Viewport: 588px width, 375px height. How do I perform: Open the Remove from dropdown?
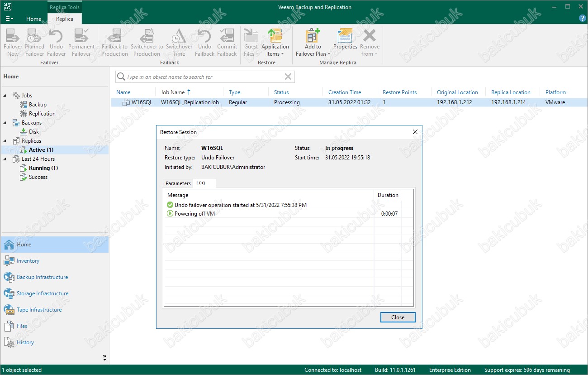tap(370, 43)
